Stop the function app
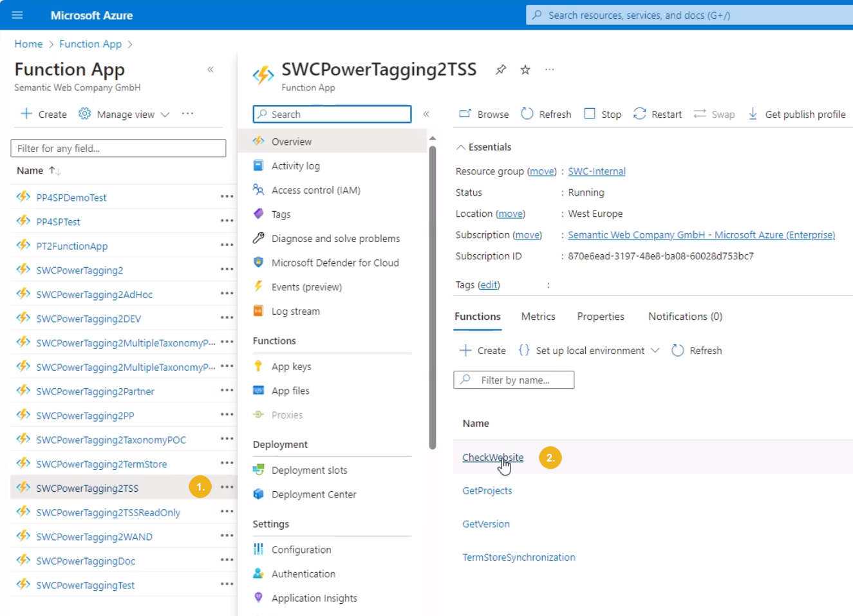 click(603, 114)
